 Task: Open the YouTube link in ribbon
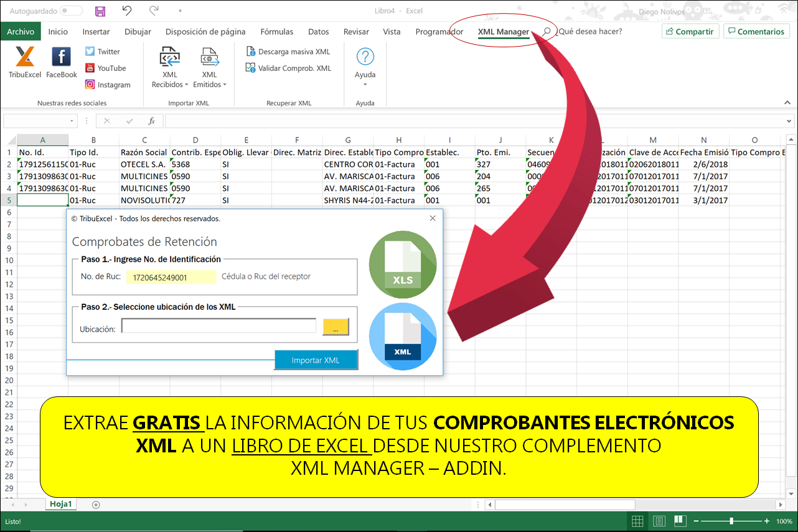(105, 68)
